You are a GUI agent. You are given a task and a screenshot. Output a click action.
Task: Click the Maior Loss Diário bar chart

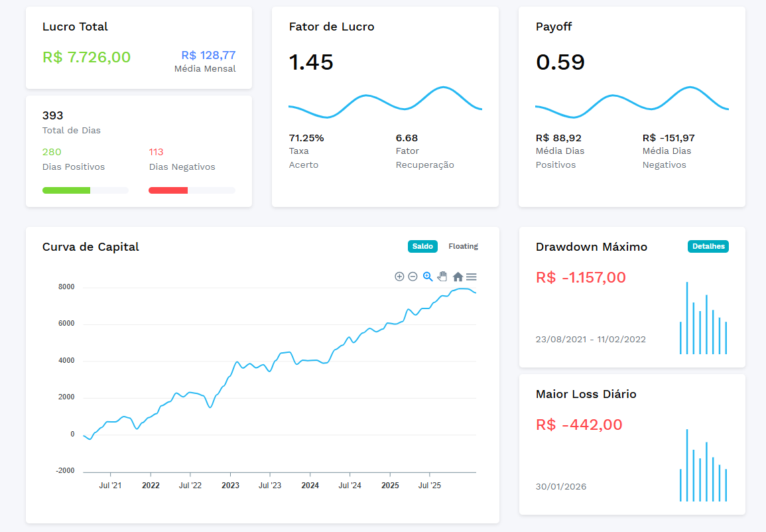click(703, 466)
